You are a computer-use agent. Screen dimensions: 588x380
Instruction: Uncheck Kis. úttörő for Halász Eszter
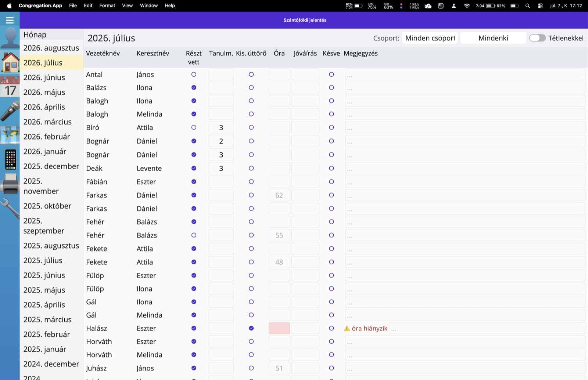251,328
